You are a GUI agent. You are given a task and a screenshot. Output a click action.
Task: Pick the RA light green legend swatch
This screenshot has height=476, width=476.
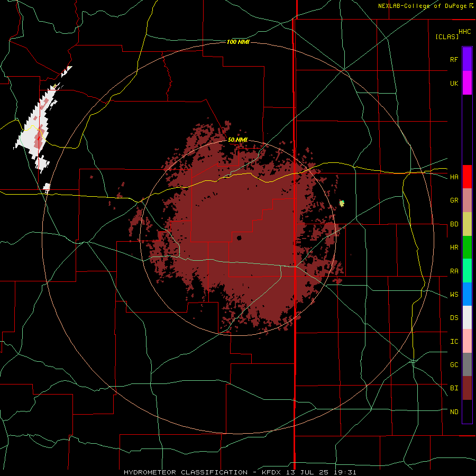(x=467, y=271)
